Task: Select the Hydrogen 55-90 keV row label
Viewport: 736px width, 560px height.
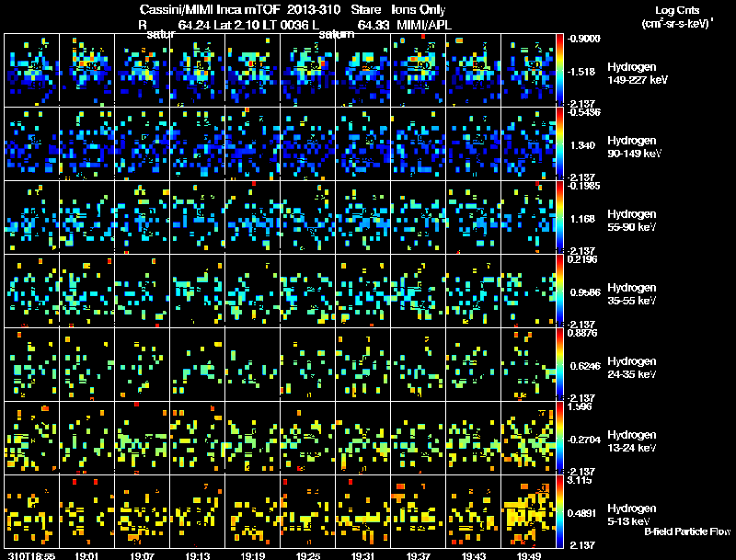Action: pos(632,221)
